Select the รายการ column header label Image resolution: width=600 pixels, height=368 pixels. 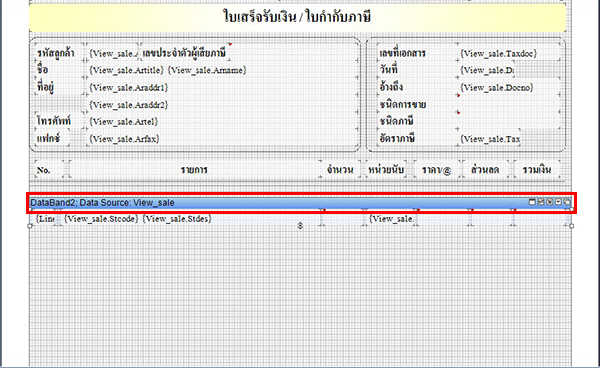[194, 169]
